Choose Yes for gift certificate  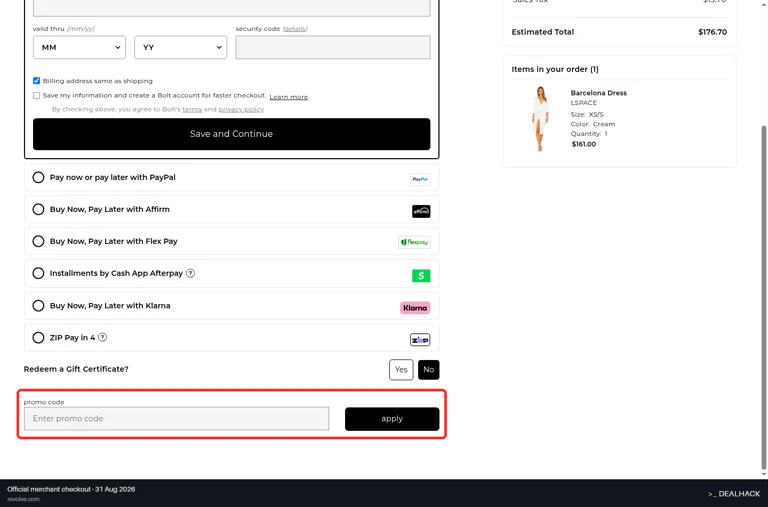point(401,370)
